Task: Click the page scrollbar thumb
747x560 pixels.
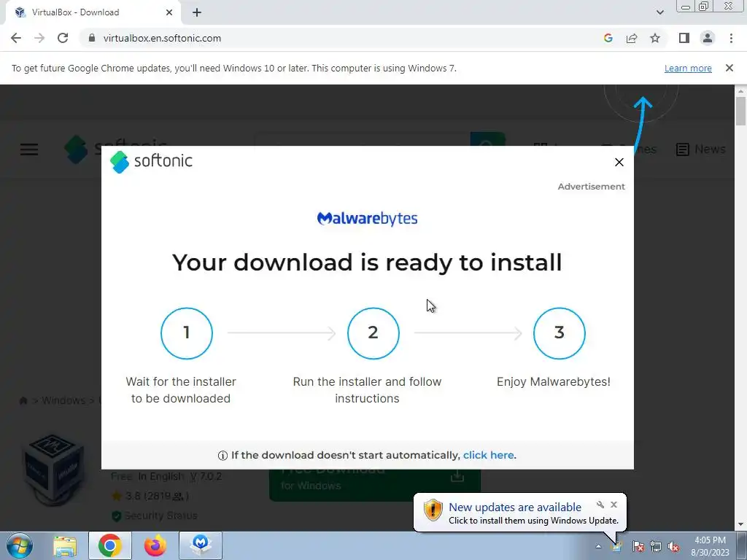Action: pos(740,111)
